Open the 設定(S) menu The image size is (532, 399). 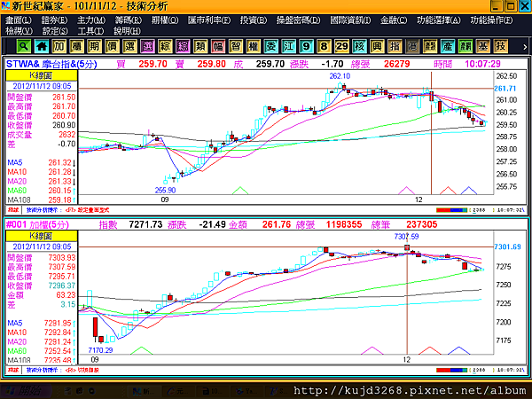tap(55, 31)
